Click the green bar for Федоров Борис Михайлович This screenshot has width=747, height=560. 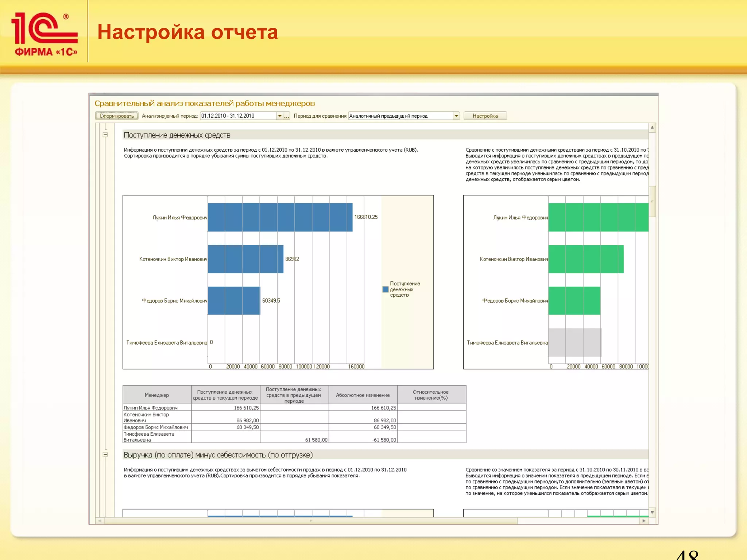pyautogui.click(x=574, y=301)
